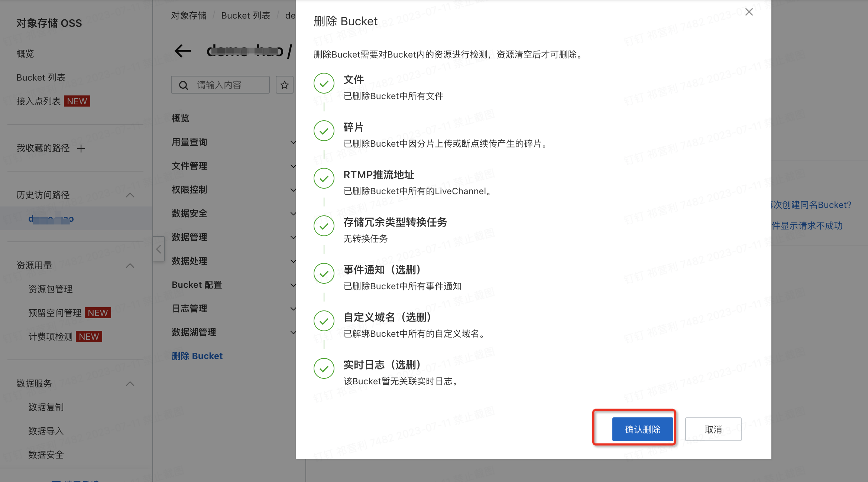The height and width of the screenshot is (482, 868).
Task: Close the delete Bucket dialog with X
Action: point(749,12)
